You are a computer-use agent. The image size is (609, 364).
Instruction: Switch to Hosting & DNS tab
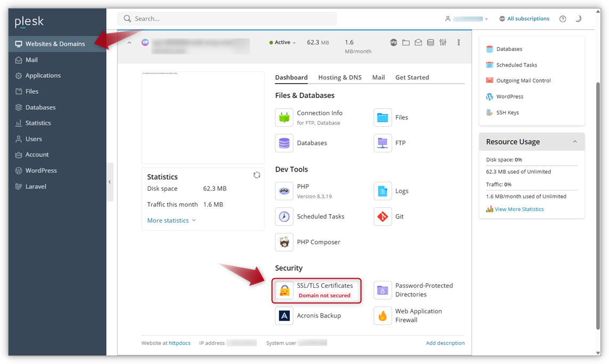tap(339, 78)
